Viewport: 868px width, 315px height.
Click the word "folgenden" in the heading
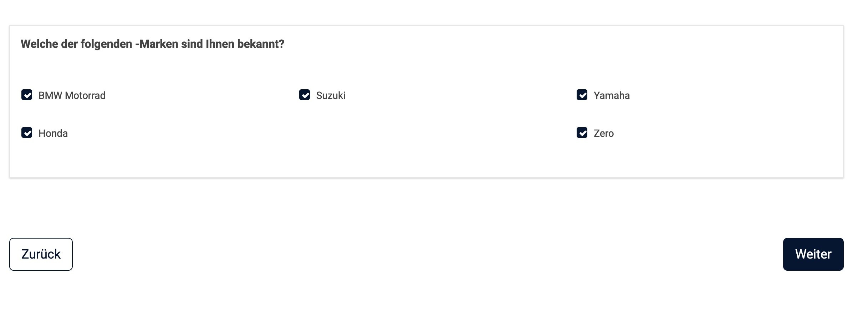tap(106, 44)
